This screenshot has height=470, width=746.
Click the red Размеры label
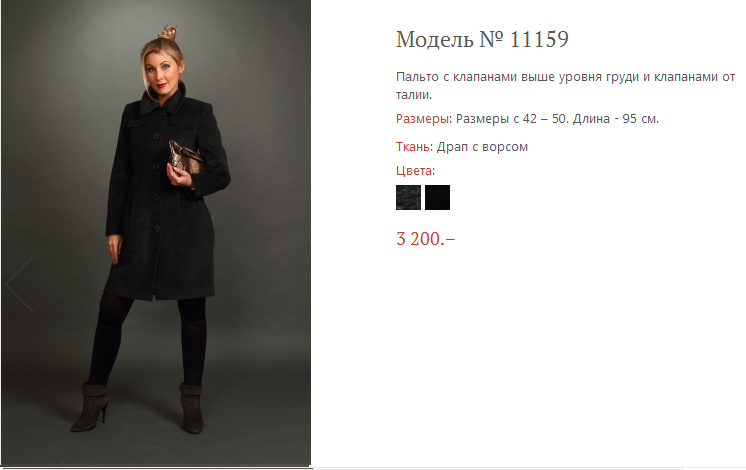(424, 119)
